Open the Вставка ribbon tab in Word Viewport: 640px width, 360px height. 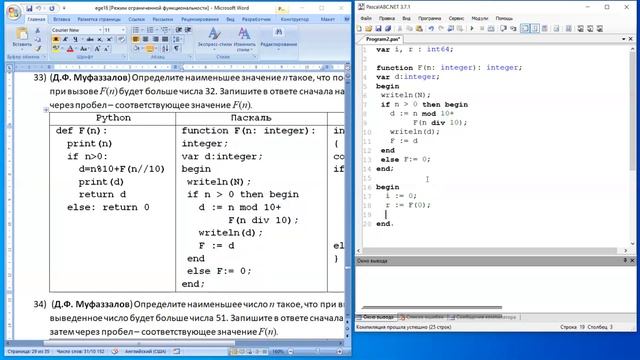[62, 19]
